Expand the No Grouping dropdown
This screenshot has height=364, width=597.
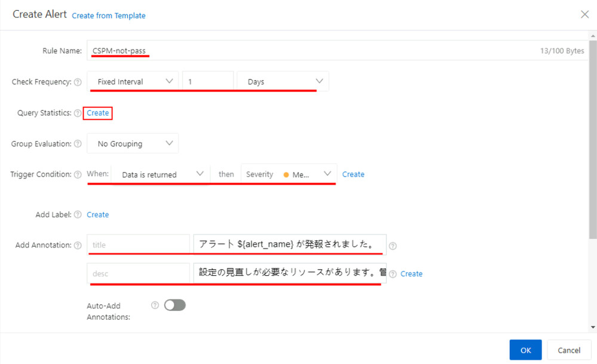tap(133, 143)
